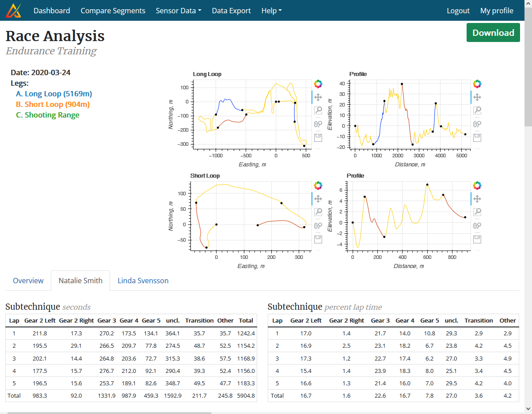Toggle the pan tool on the top Profile plot
This screenshot has width=532, height=414.
(x=477, y=97)
